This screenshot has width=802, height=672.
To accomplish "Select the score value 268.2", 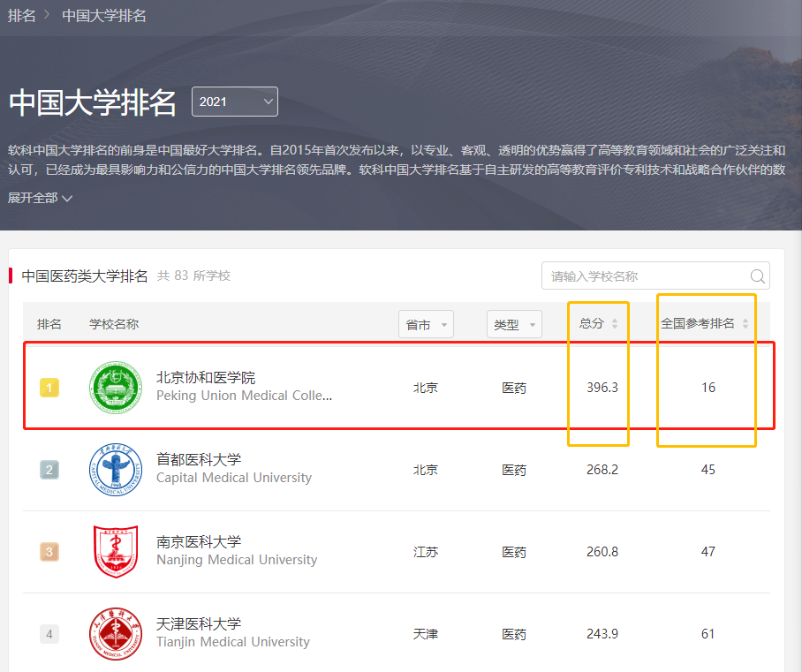I will coord(602,470).
